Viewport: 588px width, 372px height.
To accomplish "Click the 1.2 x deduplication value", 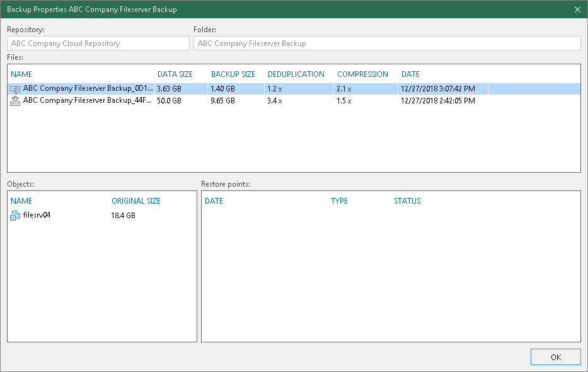I will [275, 89].
